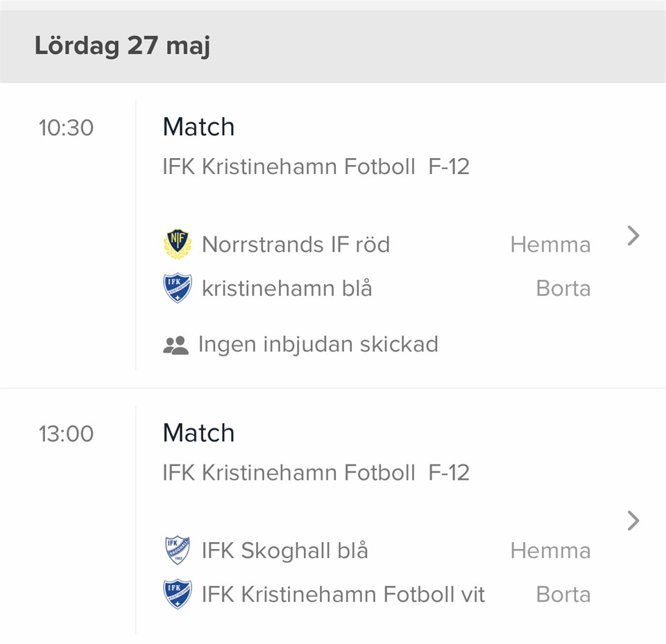Select IFK Kristinehamn Fotboll vit team name
Viewport: 666px width, 644px height.
point(343,594)
